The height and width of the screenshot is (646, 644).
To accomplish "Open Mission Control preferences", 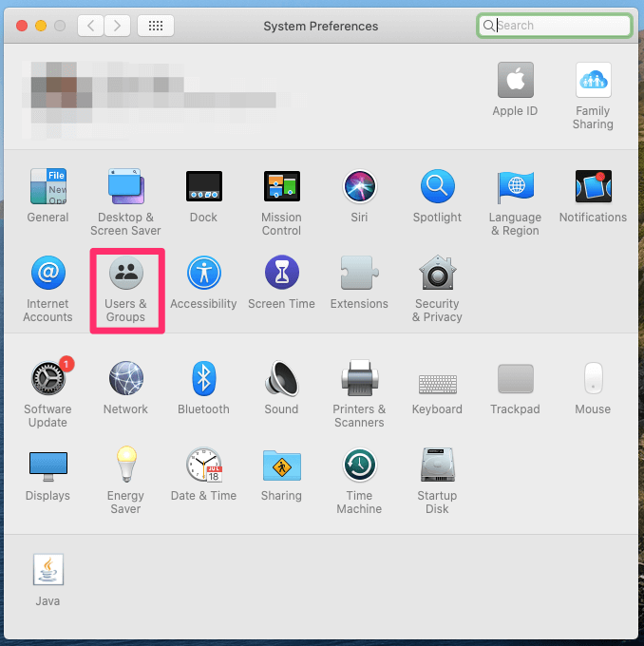I will click(282, 186).
